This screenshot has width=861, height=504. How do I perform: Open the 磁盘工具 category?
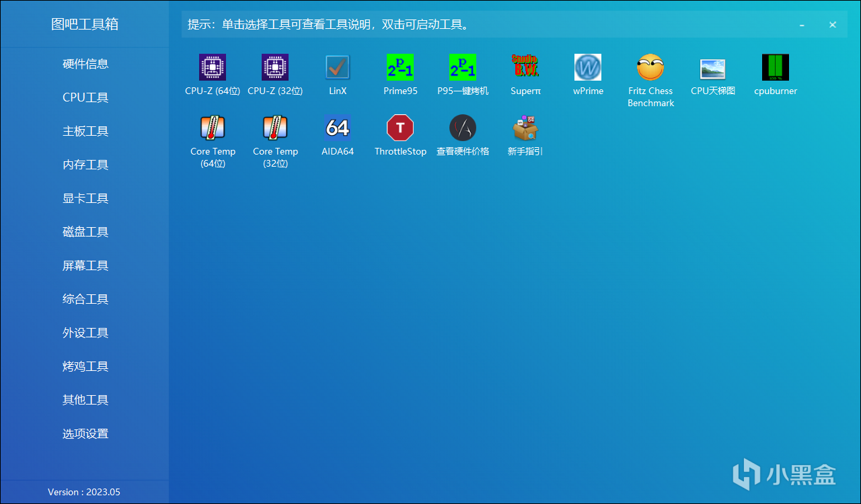(x=85, y=232)
